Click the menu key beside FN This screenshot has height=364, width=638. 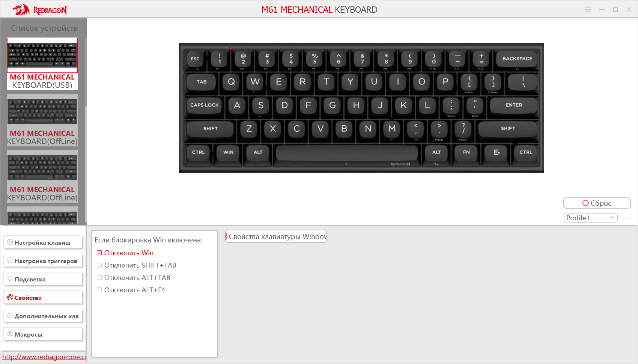coord(497,152)
